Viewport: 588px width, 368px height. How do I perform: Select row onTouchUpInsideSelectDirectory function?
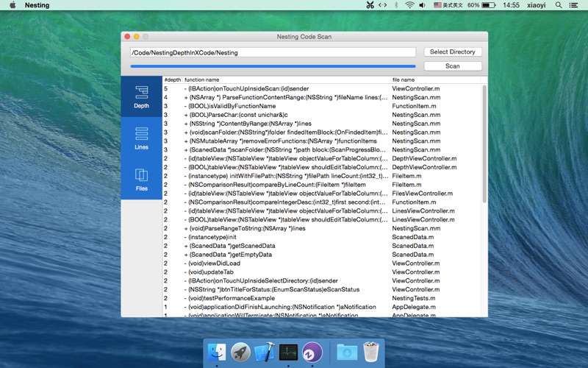(x=322, y=280)
